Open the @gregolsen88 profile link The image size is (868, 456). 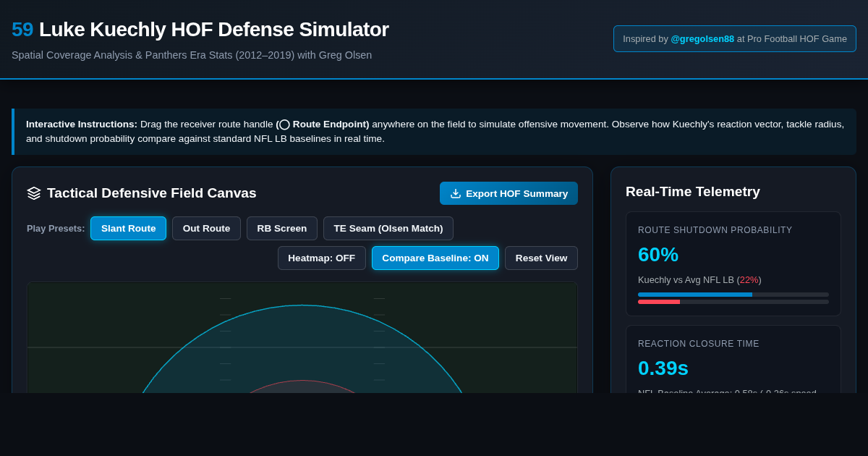tap(702, 38)
